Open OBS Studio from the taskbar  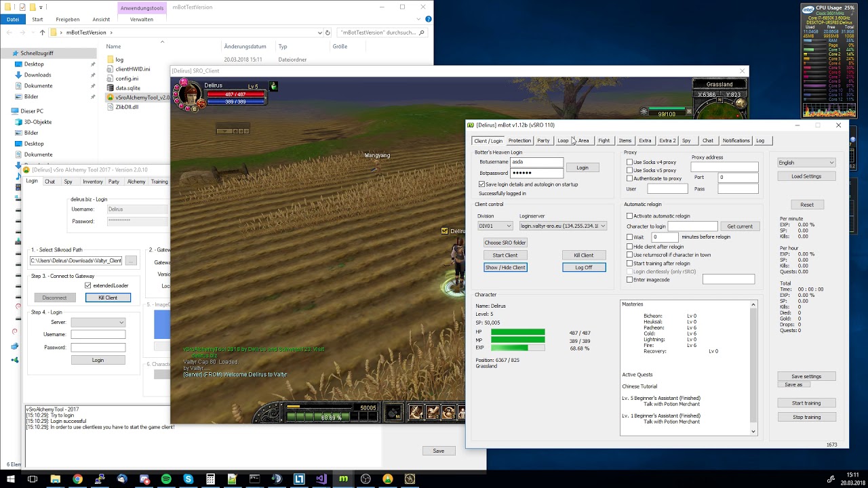coord(366,479)
